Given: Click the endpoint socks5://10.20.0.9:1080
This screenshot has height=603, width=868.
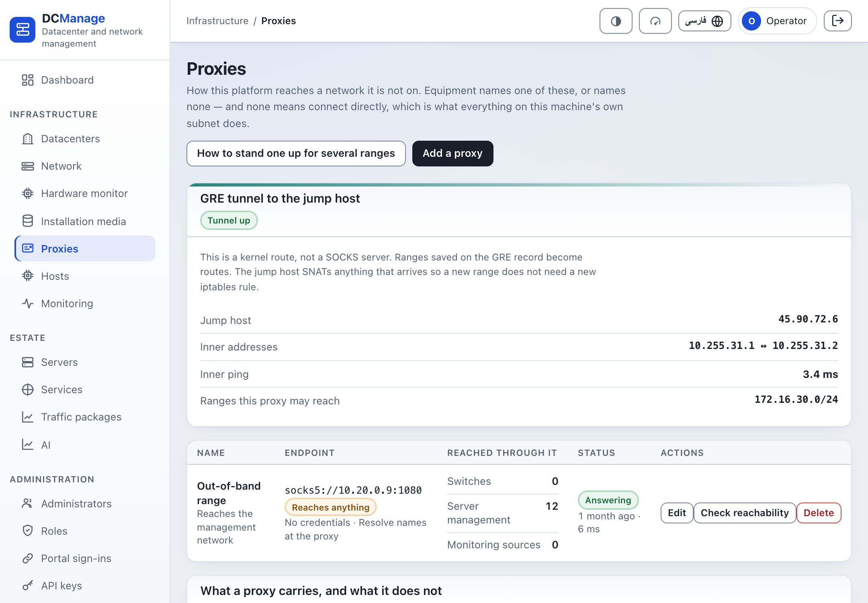Looking at the screenshot, I should point(353,490).
